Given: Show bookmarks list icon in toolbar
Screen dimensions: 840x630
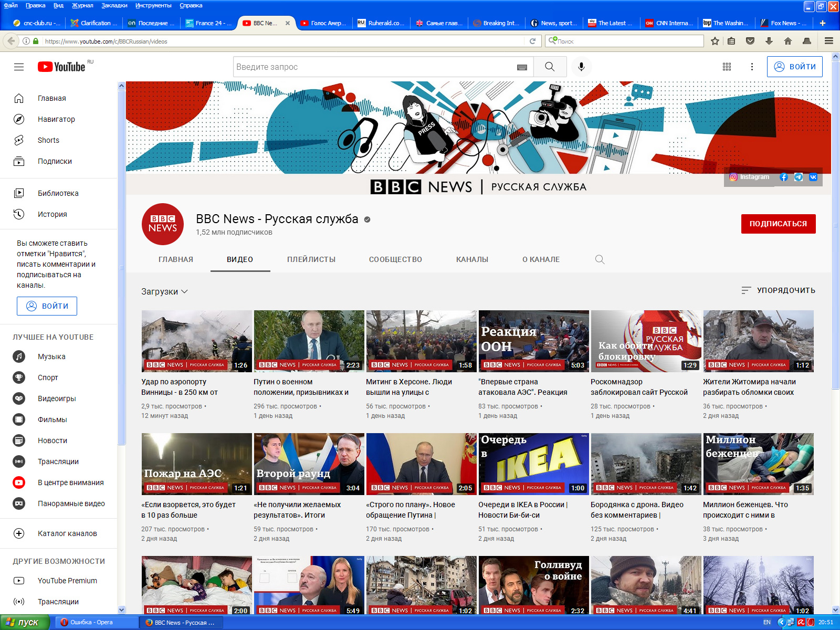Looking at the screenshot, I should (x=731, y=41).
